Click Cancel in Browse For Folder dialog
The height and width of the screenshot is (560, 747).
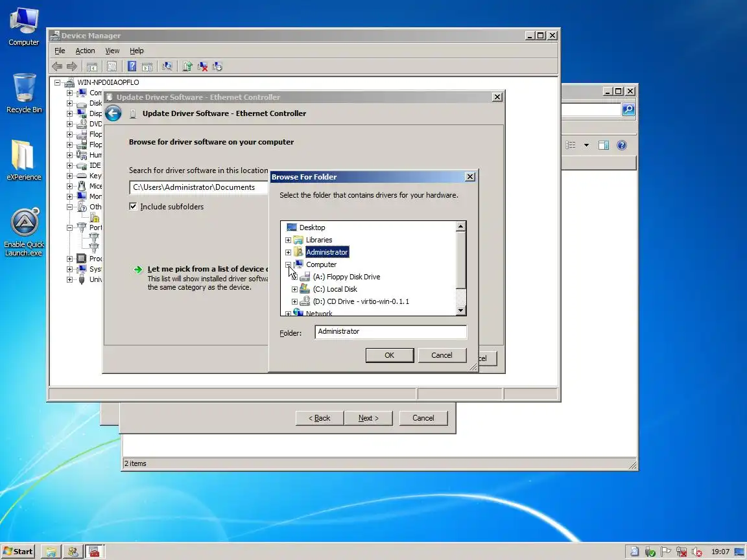click(x=442, y=355)
